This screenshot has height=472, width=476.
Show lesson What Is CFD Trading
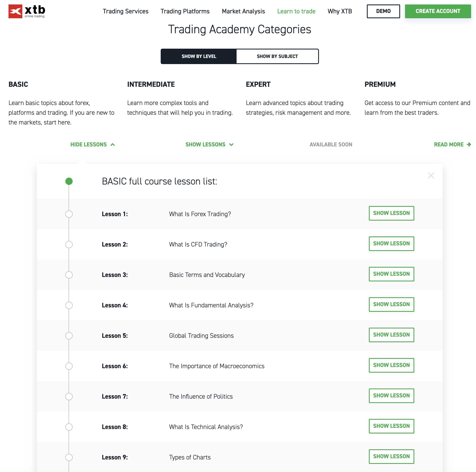coord(391,244)
